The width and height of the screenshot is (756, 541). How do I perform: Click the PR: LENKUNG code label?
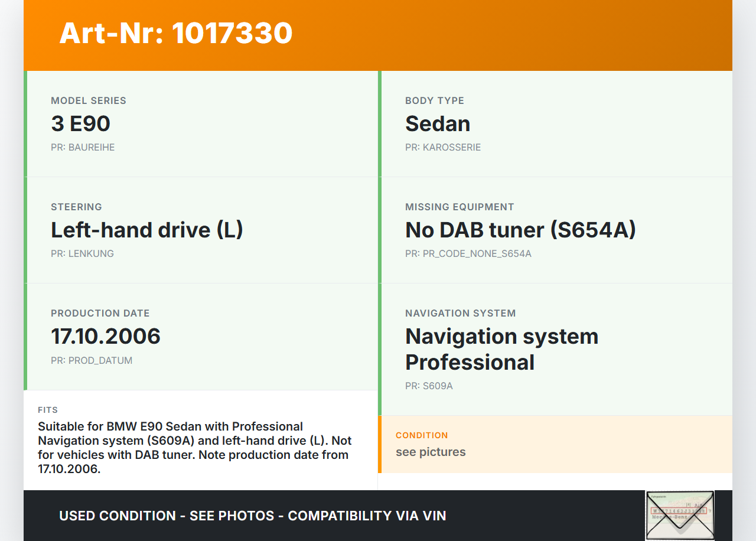[82, 253]
